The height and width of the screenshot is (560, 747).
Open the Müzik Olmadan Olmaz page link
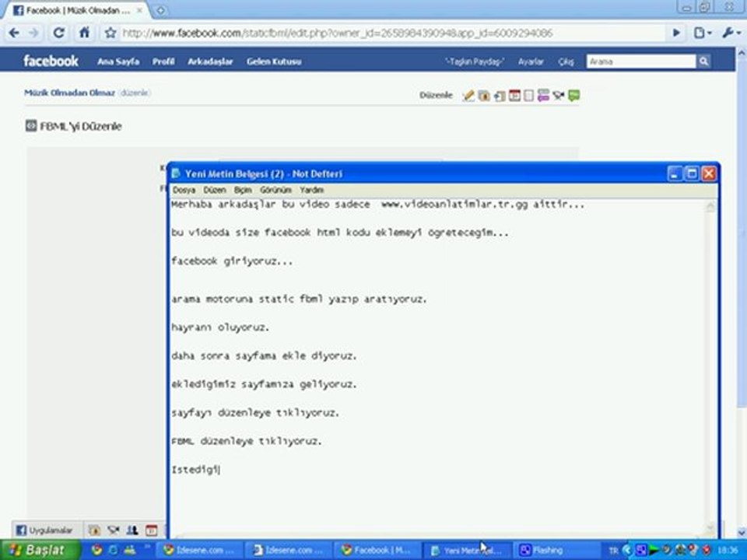[x=69, y=93]
